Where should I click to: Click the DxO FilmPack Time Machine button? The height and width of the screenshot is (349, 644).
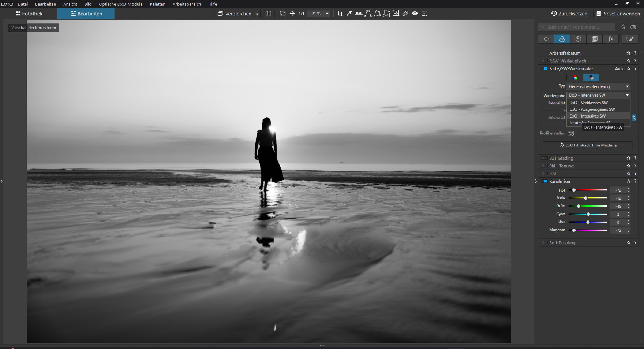(588, 145)
